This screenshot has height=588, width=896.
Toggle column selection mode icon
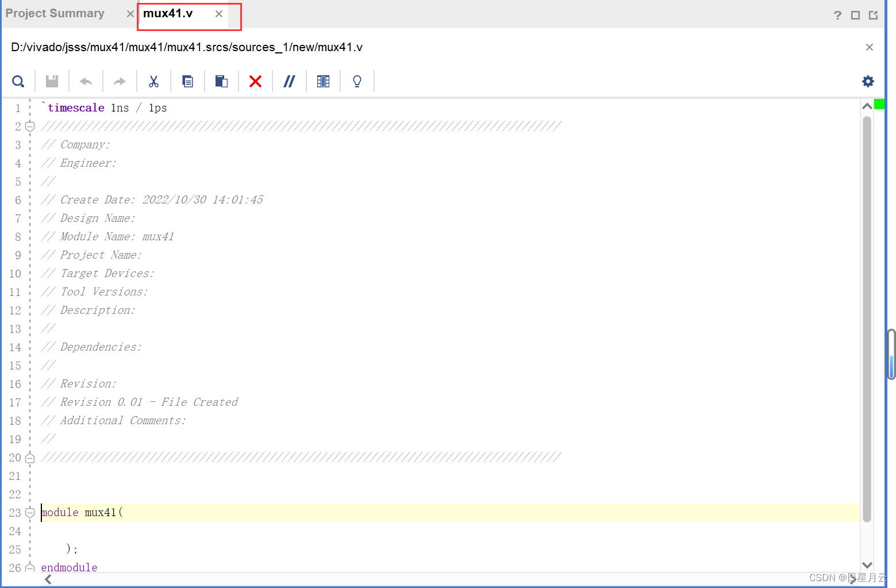tap(323, 81)
